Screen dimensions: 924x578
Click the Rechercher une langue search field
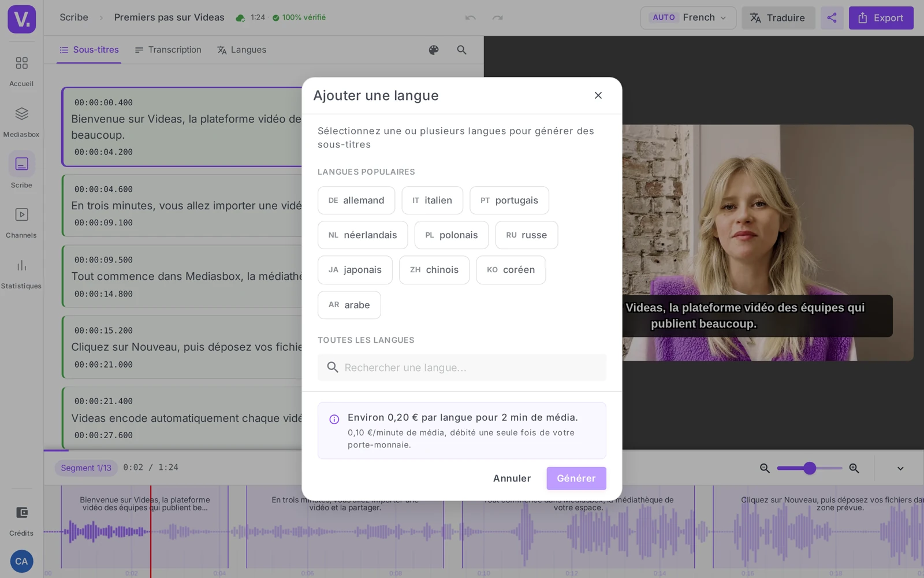pyautogui.click(x=462, y=368)
